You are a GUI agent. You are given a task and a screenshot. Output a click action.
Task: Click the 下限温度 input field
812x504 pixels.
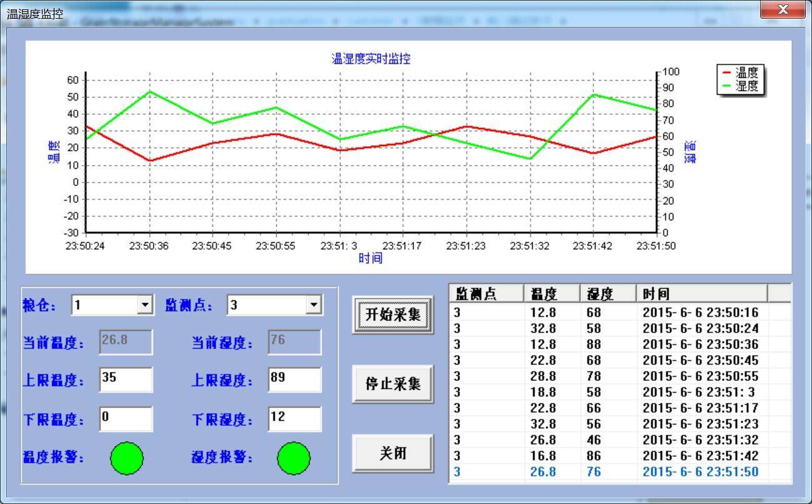pos(126,419)
